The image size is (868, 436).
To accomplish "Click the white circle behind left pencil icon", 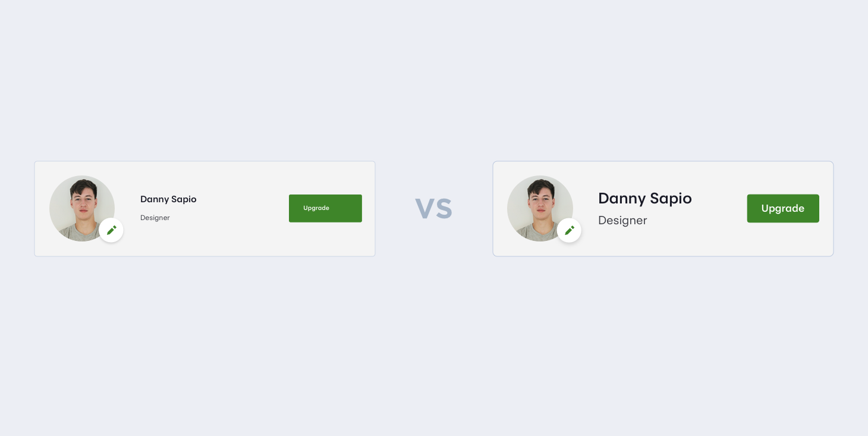I will [111, 230].
